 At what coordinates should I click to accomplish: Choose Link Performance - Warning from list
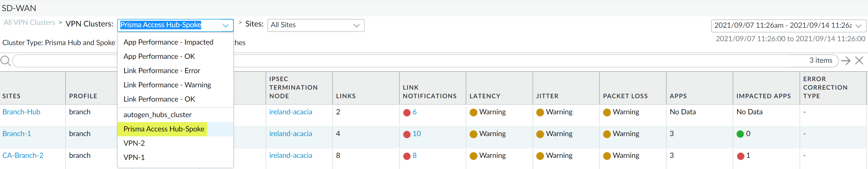click(167, 85)
